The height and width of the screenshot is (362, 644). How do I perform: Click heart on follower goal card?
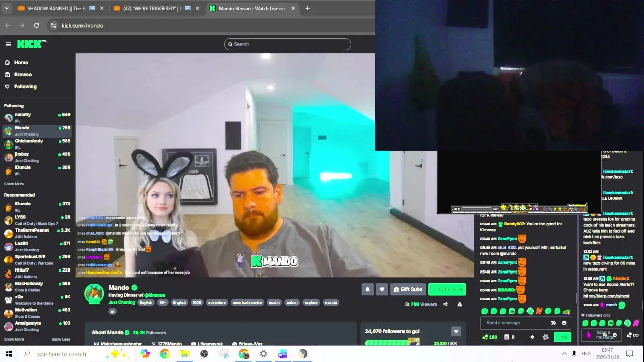click(456, 331)
